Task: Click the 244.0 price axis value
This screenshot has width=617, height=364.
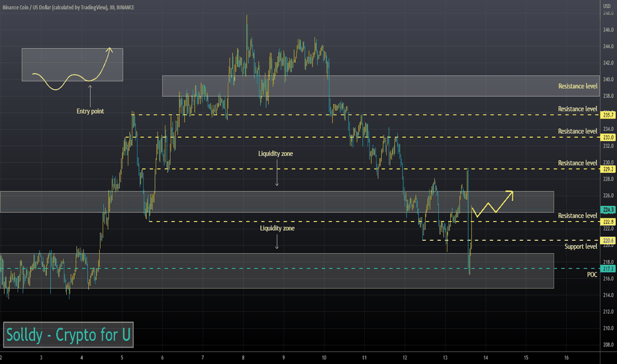Action: pos(608,46)
